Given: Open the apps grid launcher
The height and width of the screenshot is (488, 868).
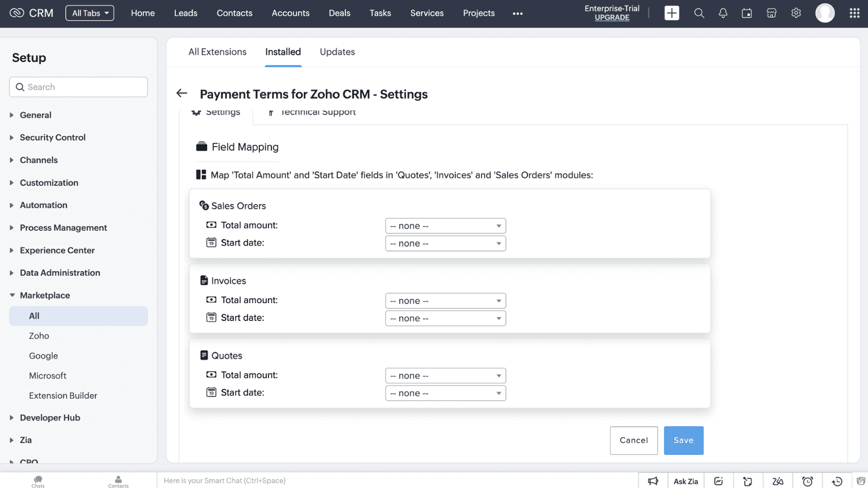Looking at the screenshot, I should coord(854,13).
